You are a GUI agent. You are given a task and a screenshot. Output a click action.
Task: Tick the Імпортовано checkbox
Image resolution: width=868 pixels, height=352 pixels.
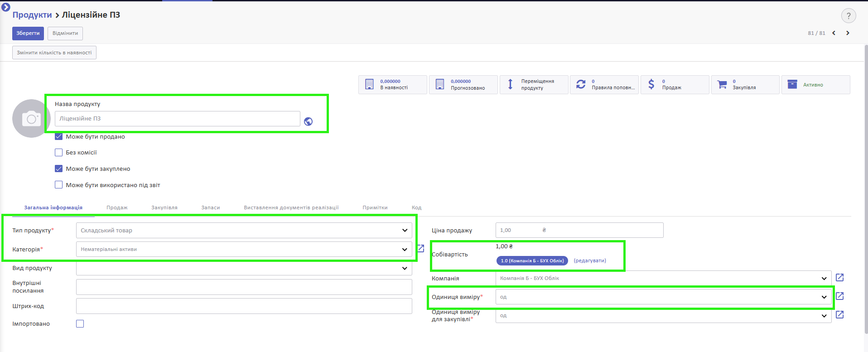[80, 323]
